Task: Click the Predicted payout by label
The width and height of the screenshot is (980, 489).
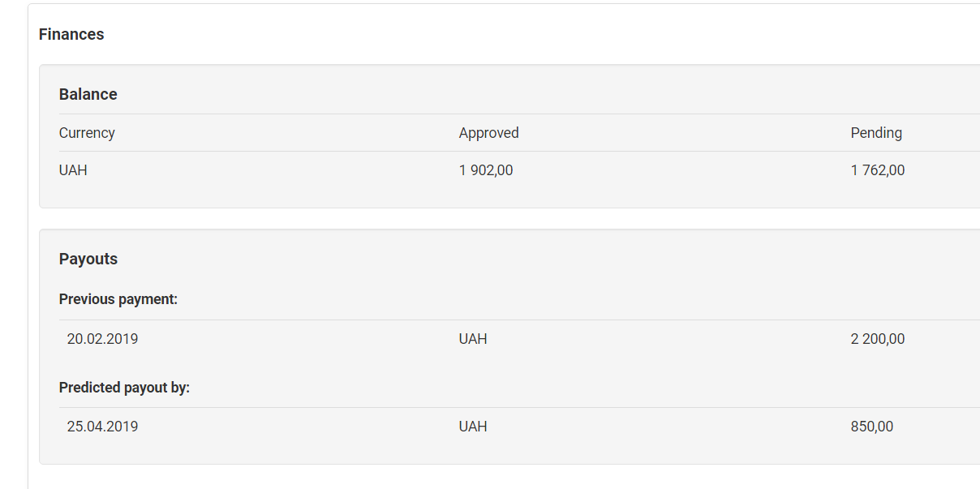Action: click(x=124, y=388)
